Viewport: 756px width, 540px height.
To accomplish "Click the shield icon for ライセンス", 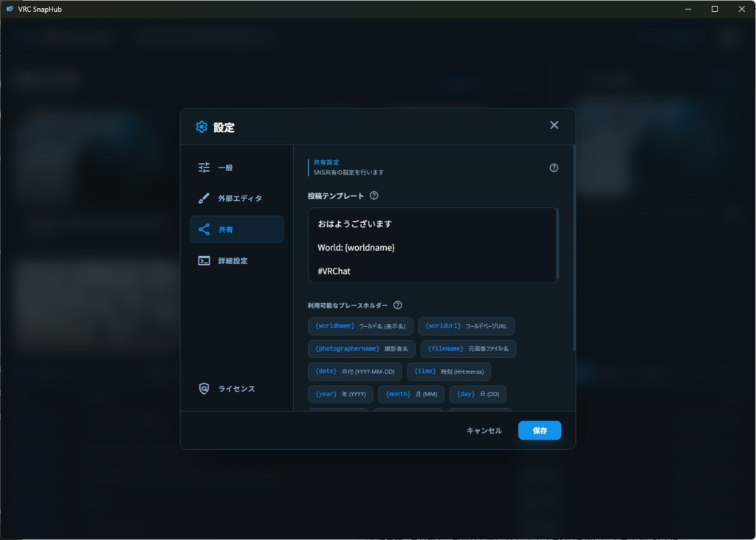I will 204,389.
